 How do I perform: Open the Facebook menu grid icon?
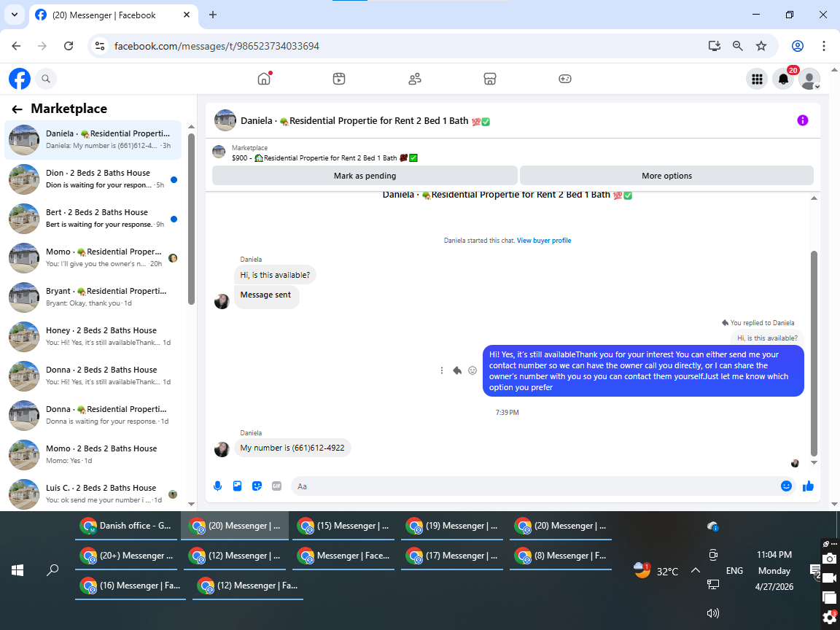point(757,79)
